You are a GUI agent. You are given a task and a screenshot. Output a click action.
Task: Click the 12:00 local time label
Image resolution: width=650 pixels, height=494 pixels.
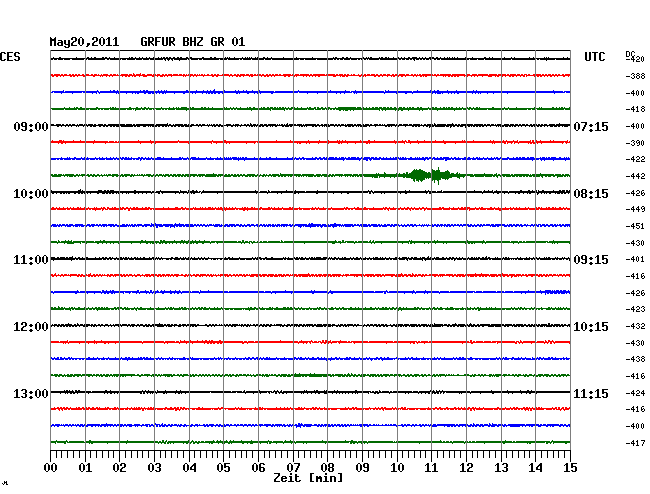31,327
